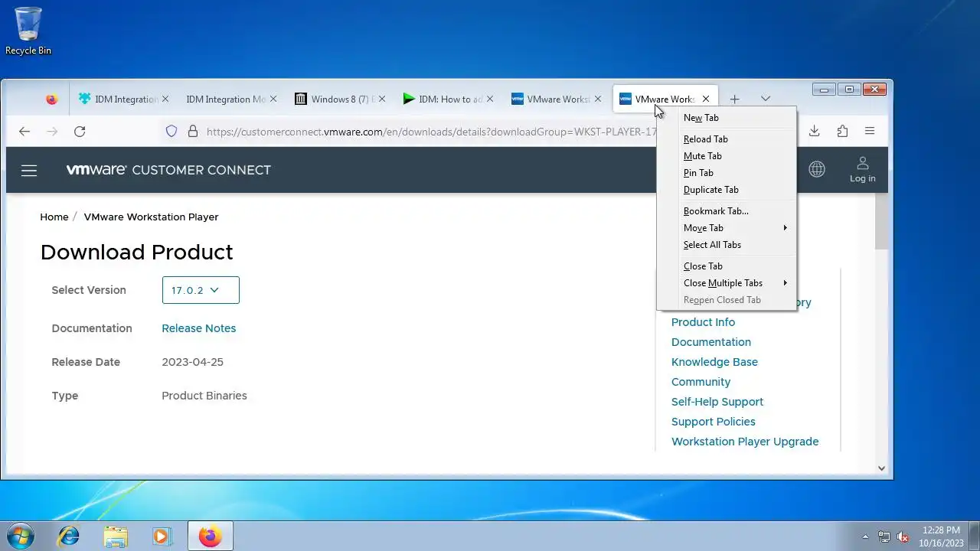Viewport: 980px width, 551px height.
Task: Open the list all tabs dropdown arrow
Action: [x=765, y=99]
